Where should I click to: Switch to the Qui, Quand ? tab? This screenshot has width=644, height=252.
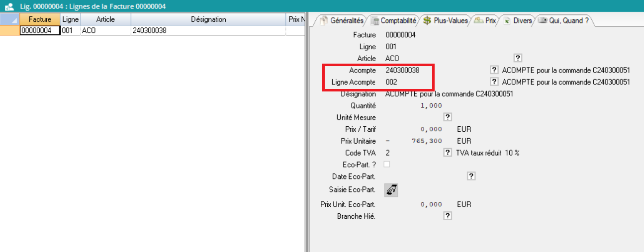[x=564, y=21]
